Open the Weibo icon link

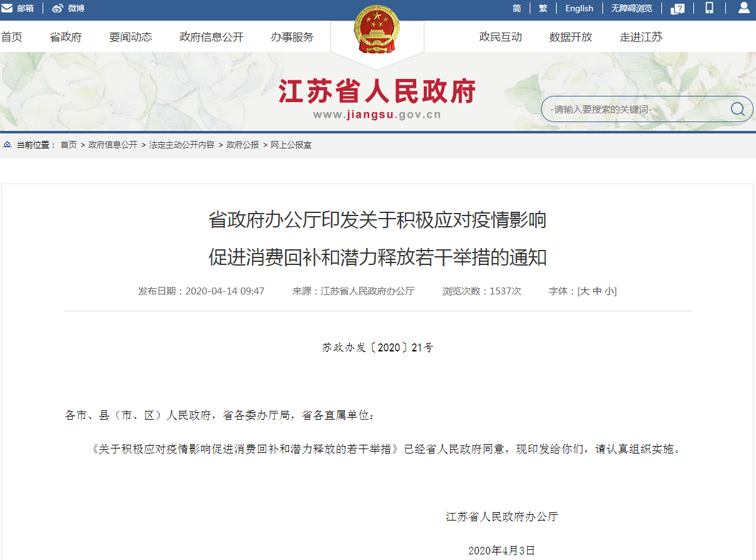pyautogui.click(x=58, y=8)
